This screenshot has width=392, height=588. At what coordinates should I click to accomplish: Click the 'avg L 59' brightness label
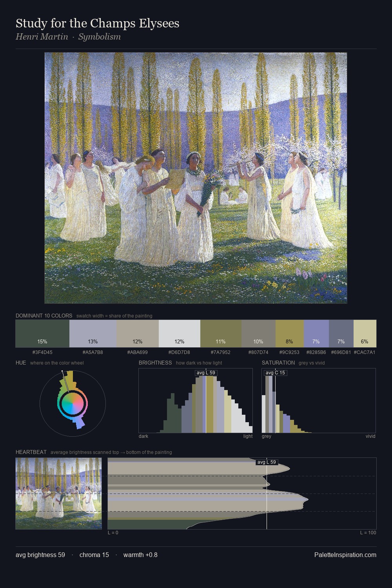click(206, 373)
